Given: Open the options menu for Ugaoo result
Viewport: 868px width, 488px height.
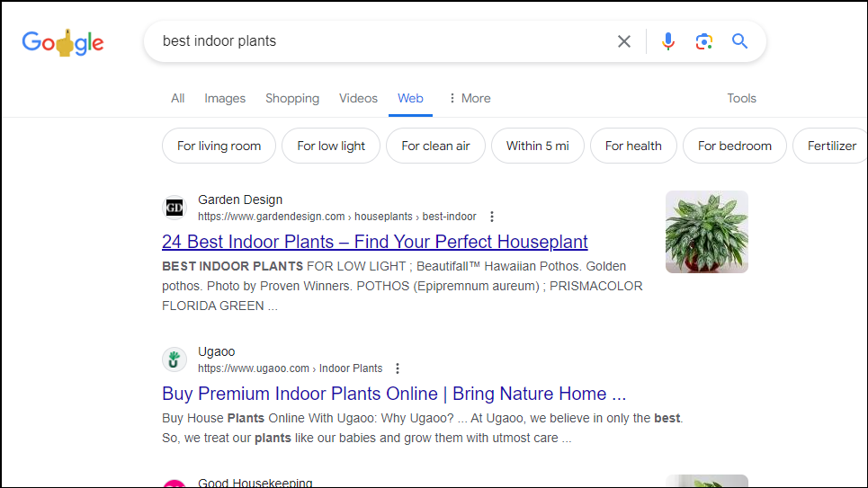Looking at the screenshot, I should (398, 368).
